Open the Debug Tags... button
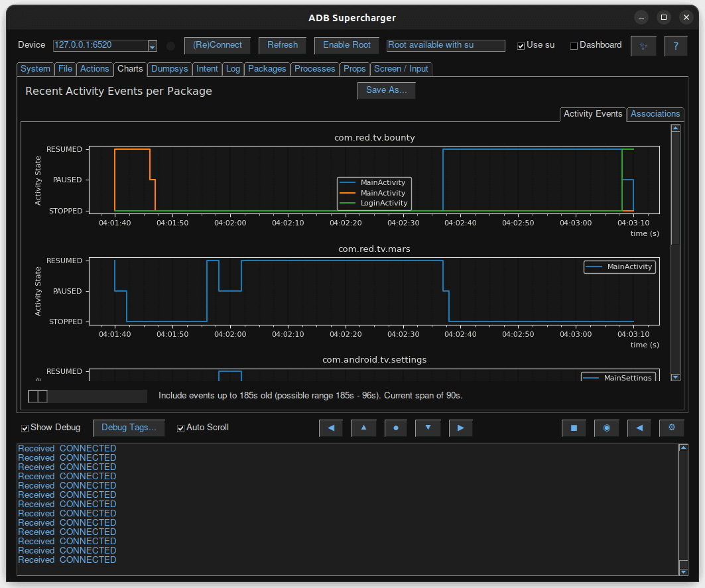Viewport: 705px width, 588px height. pos(129,428)
